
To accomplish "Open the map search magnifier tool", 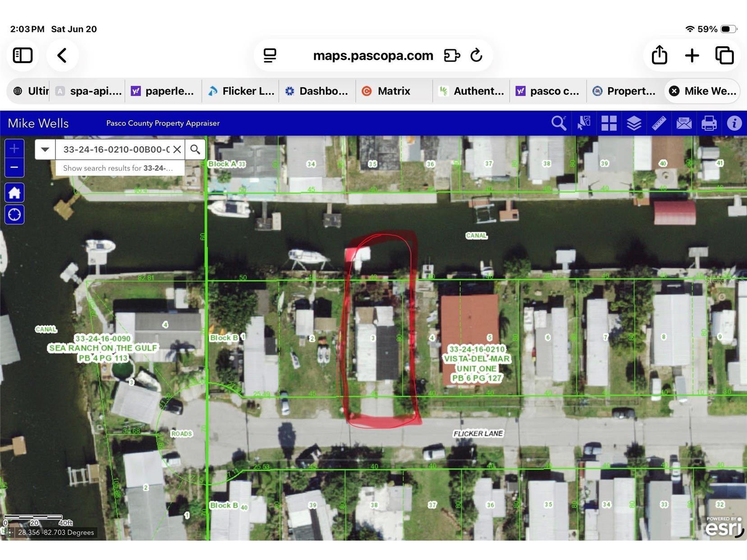I will tap(559, 123).
